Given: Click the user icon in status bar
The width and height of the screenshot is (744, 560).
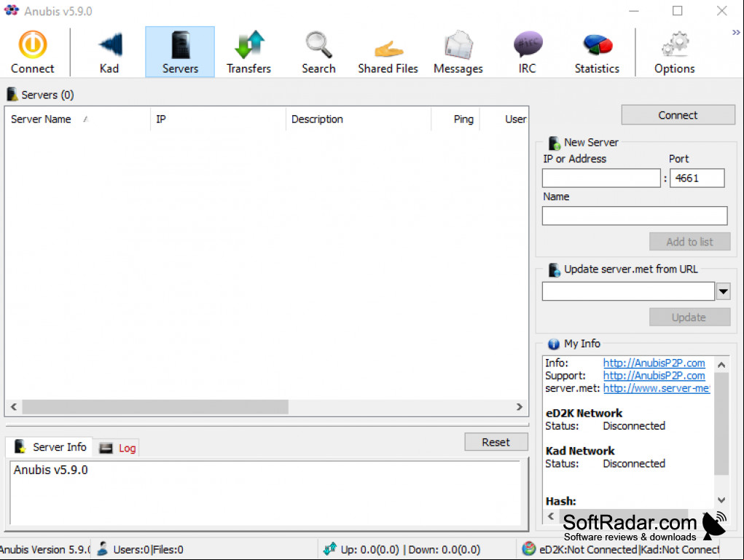Looking at the screenshot, I should (103, 549).
